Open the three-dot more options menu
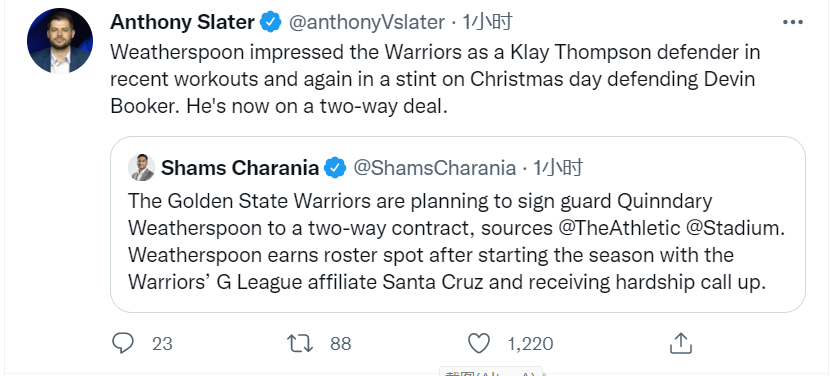Screen dimensions: 830x376 [792, 22]
